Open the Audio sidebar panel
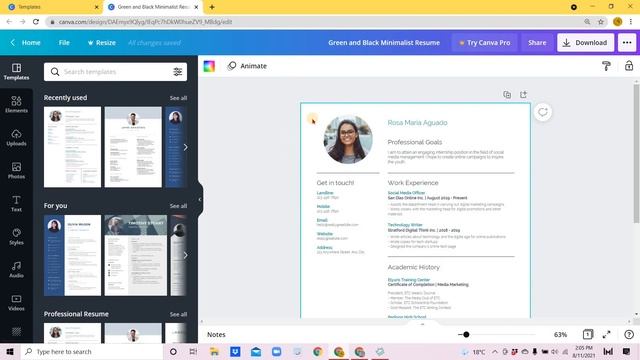This screenshot has height=360, width=640. click(16, 269)
